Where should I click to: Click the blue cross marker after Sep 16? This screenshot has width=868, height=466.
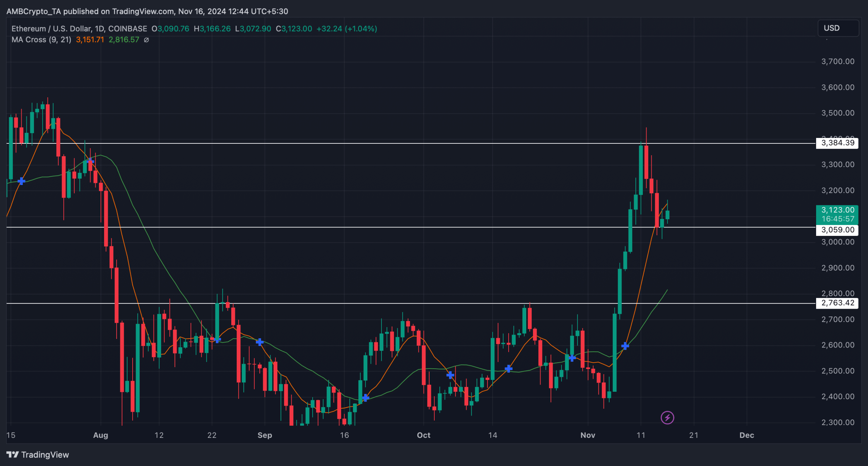point(365,398)
